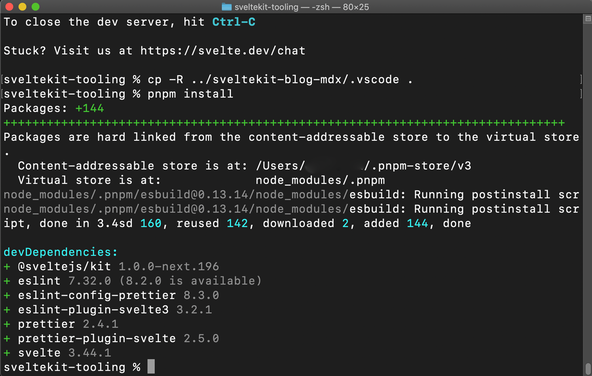Click the 'cp -R ../sveltekit-blog-mdx/.vscode .' command
The height and width of the screenshot is (376, 592).
click(x=280, y=80)
